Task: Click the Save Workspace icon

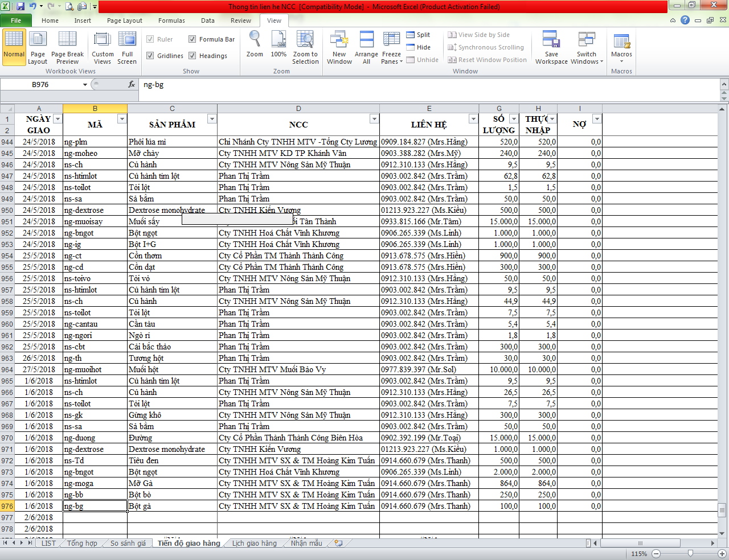Action: 551,41
